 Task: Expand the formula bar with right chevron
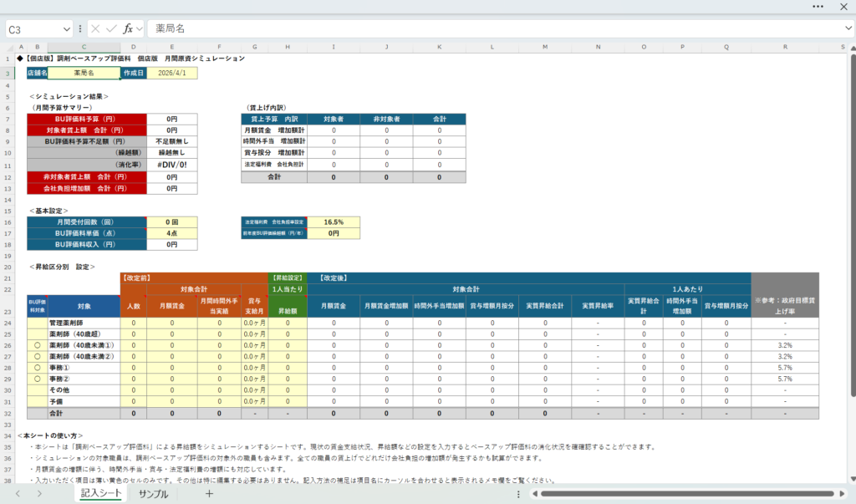848,28
